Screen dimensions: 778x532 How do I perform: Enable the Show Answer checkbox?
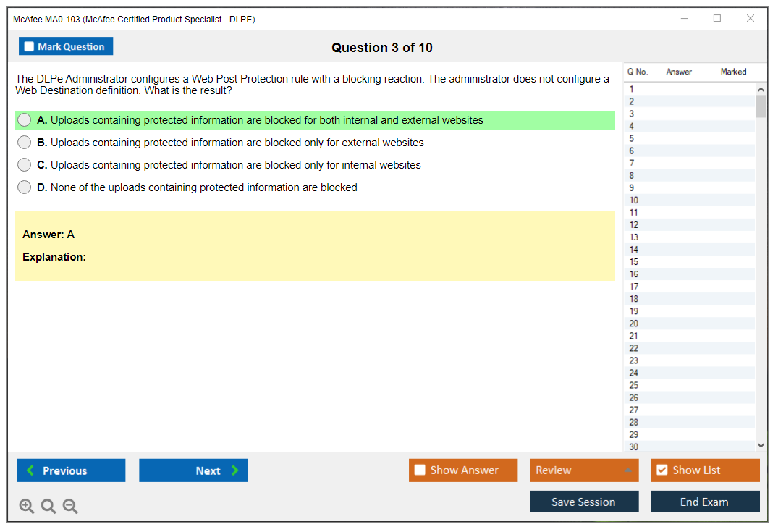[x=420, y=470]
